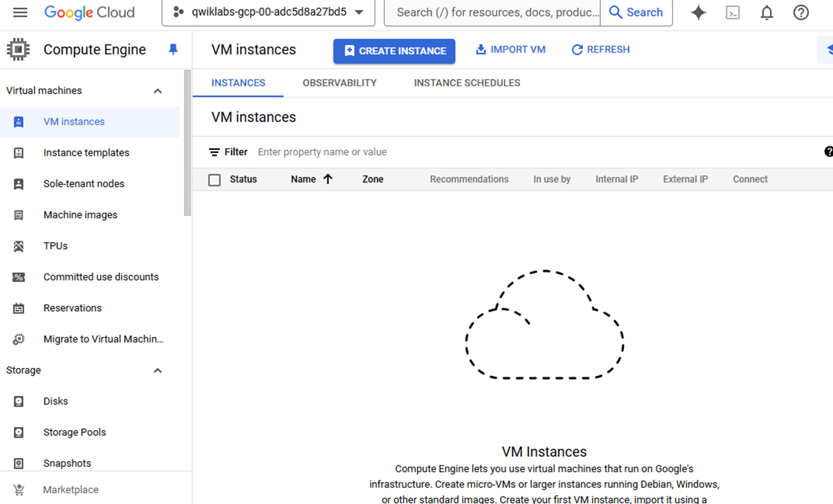
Task: Select all instances with header checkbox
Action: pos(214,179)
